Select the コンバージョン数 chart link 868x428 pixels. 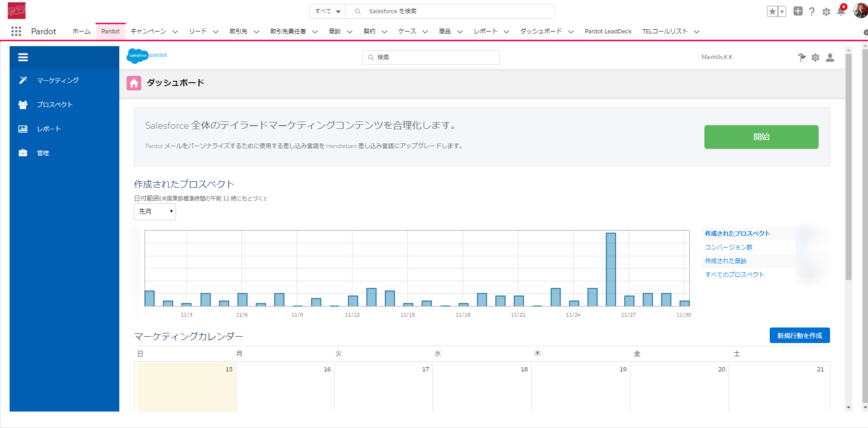729,247
